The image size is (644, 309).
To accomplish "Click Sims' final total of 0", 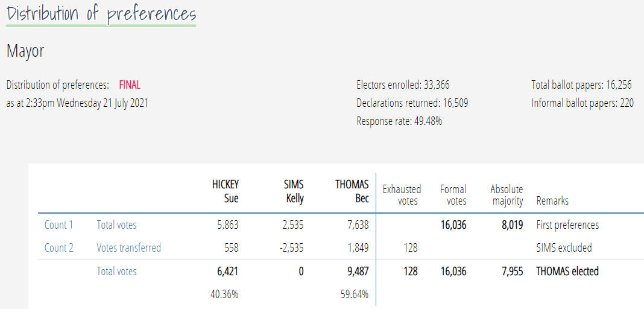I will (x=301, y=272).
